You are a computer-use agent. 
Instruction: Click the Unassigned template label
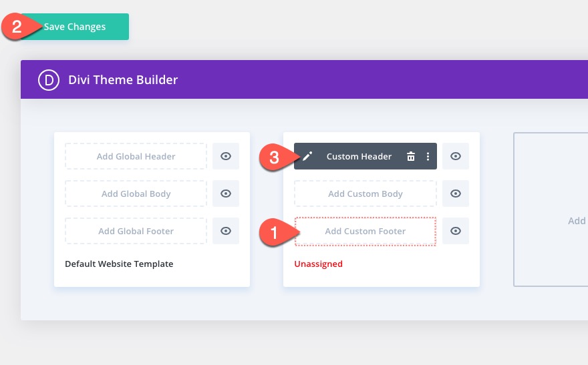[x=318, y=264]
